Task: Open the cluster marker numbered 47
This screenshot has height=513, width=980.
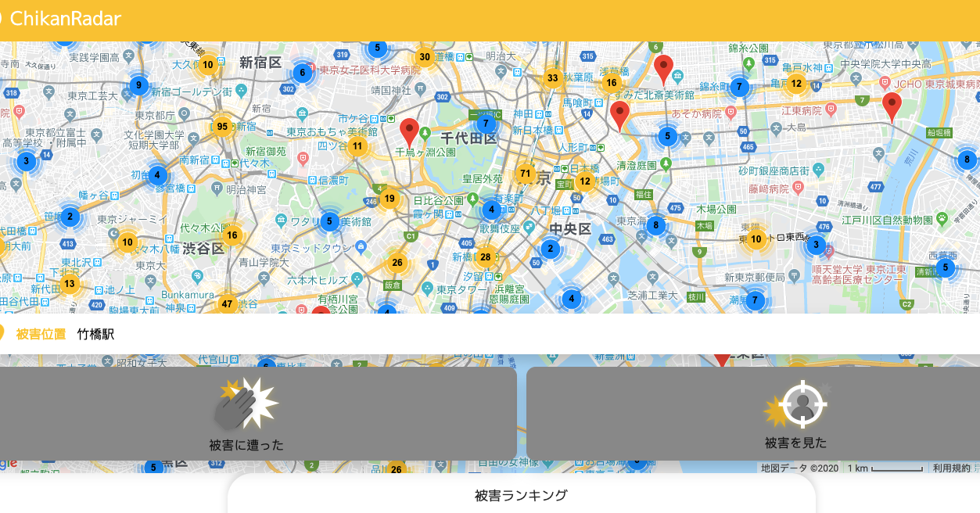Action: pyautogui.click(x=228, y=304)
